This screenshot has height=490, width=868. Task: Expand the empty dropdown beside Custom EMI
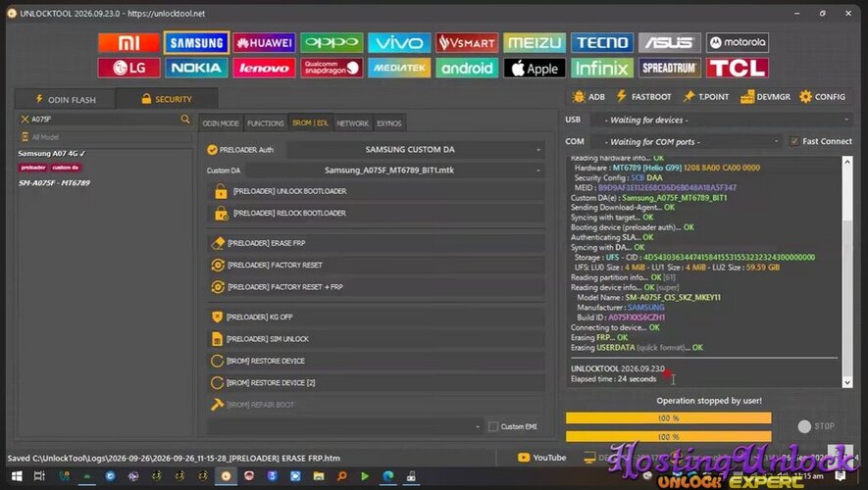coord(344,426)
